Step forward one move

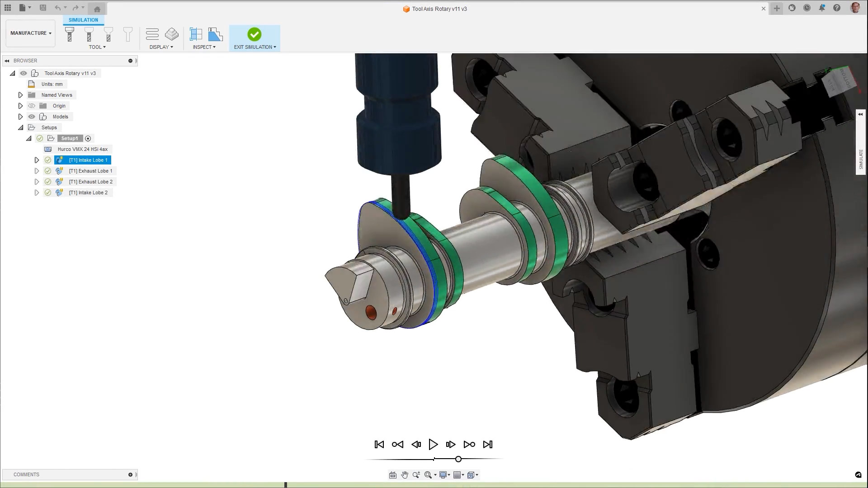(450, 445)
